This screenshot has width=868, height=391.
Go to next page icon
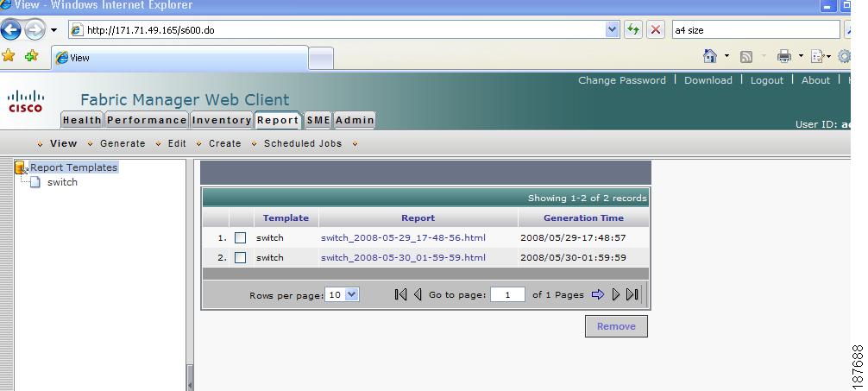pos(615,294)
